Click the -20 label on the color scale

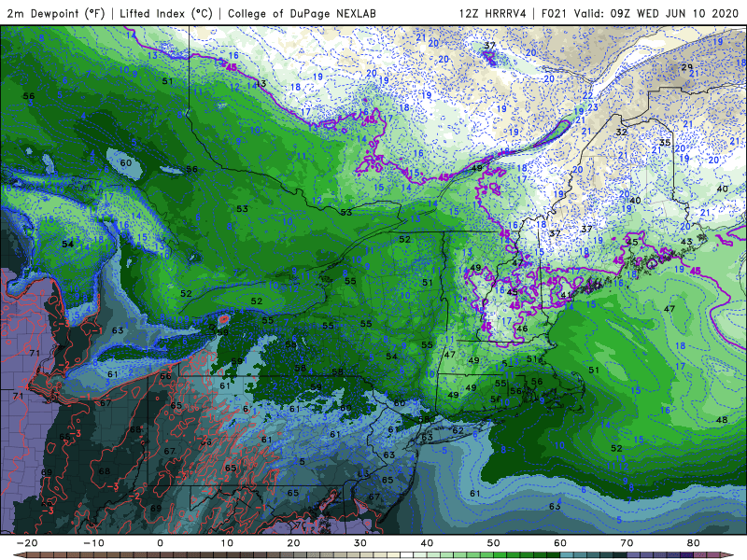click(27, 543)
